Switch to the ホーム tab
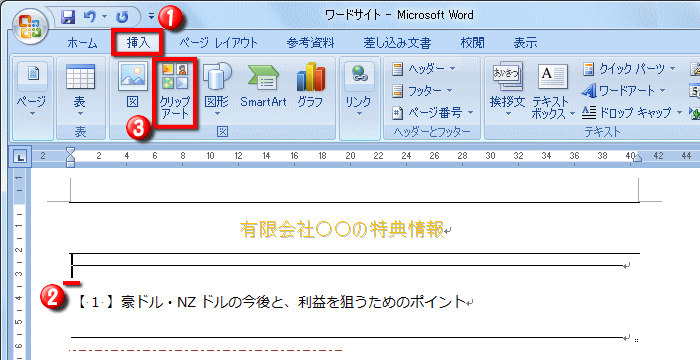Image resolution: width=700 pixels, height=360 pixels. click(x=82, y=43)
